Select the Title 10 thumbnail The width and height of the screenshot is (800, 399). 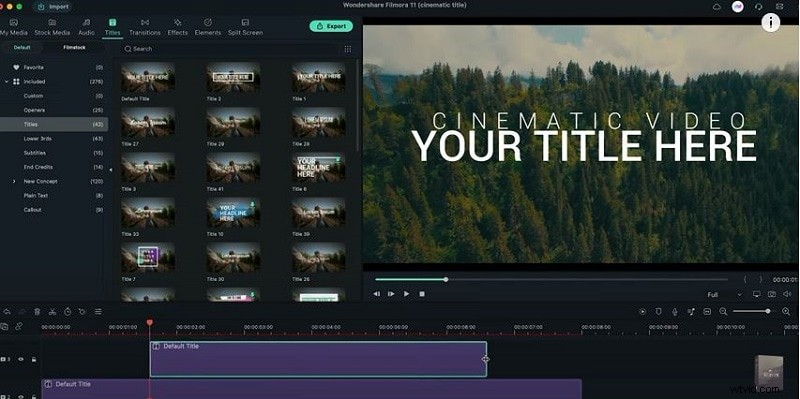click(x=233, y=213)
